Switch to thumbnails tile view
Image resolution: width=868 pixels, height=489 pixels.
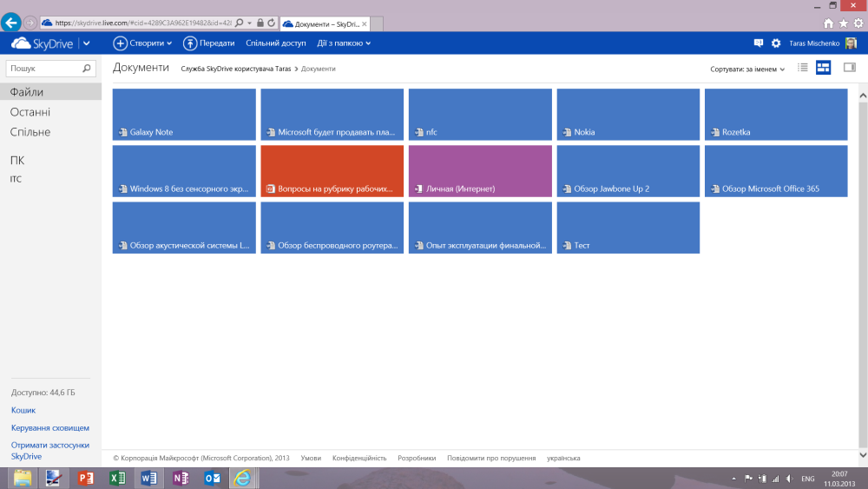pos(823,68)
